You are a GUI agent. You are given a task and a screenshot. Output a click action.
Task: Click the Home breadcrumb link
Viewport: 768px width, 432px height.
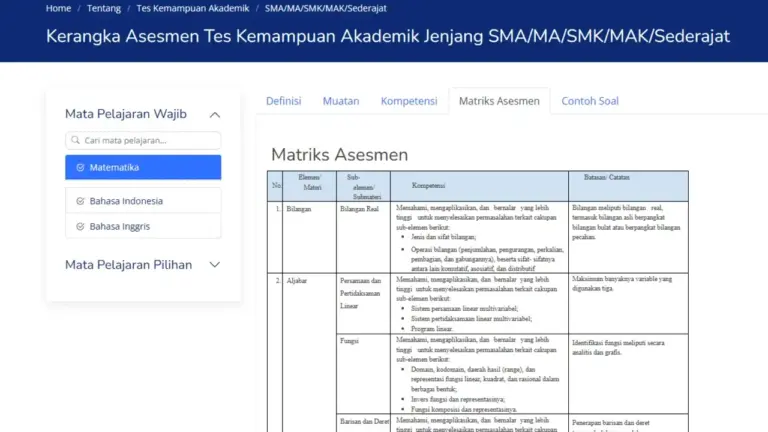58,8
